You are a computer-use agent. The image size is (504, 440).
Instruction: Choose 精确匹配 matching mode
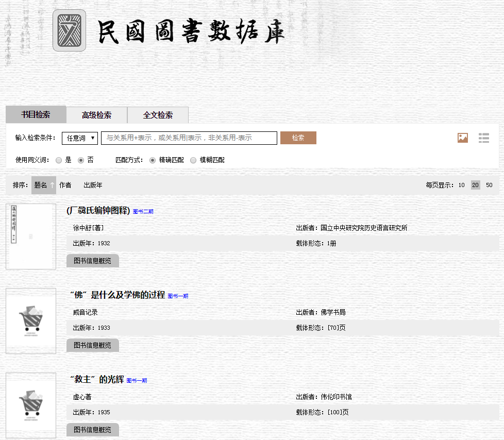point(153,160)
